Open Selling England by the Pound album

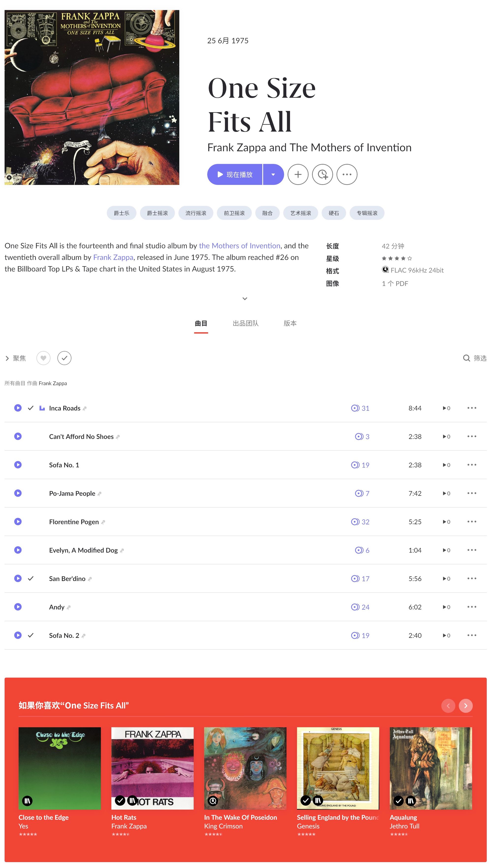(338, 768)
